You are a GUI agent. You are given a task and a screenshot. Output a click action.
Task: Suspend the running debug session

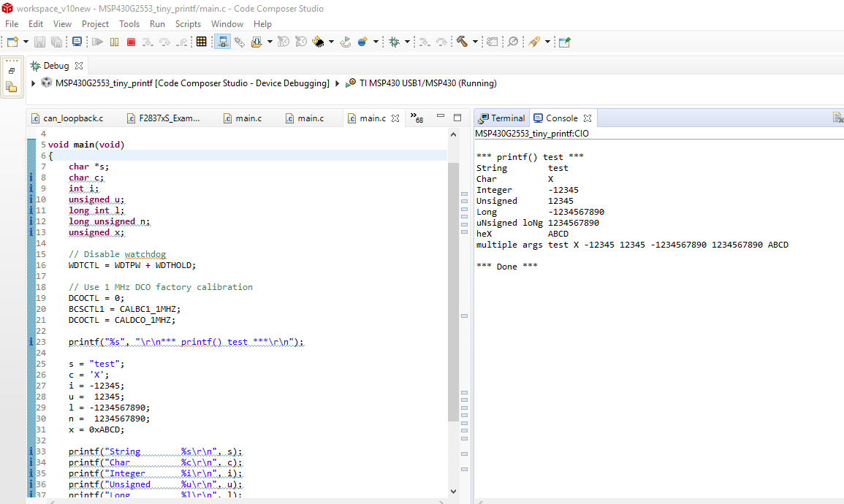click(114, 42)
